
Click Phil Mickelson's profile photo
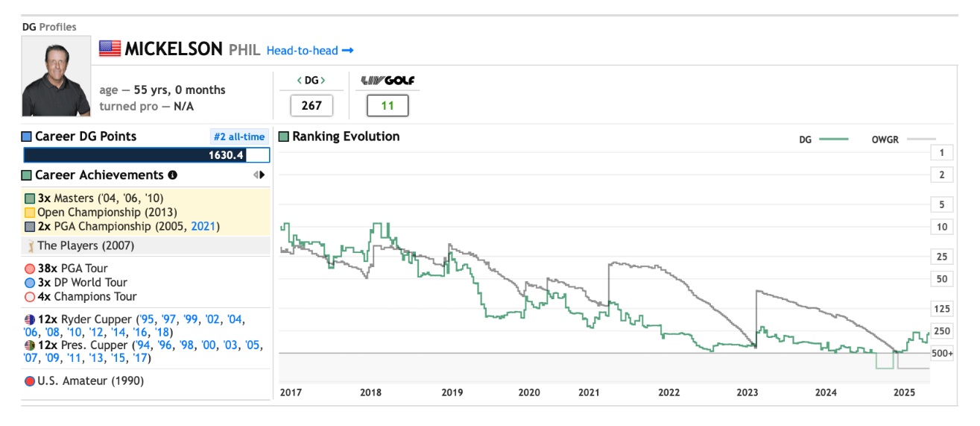[57, 76]
